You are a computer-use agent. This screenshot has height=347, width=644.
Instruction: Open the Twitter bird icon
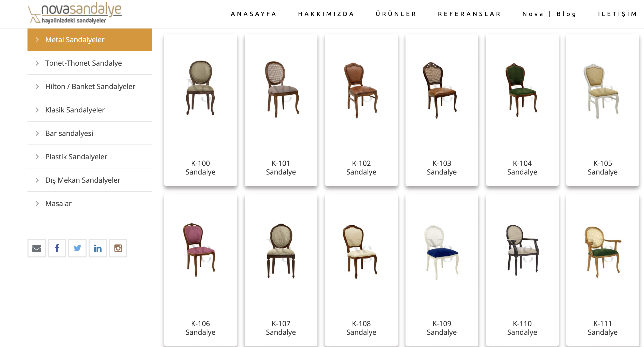tap(77, 248)
